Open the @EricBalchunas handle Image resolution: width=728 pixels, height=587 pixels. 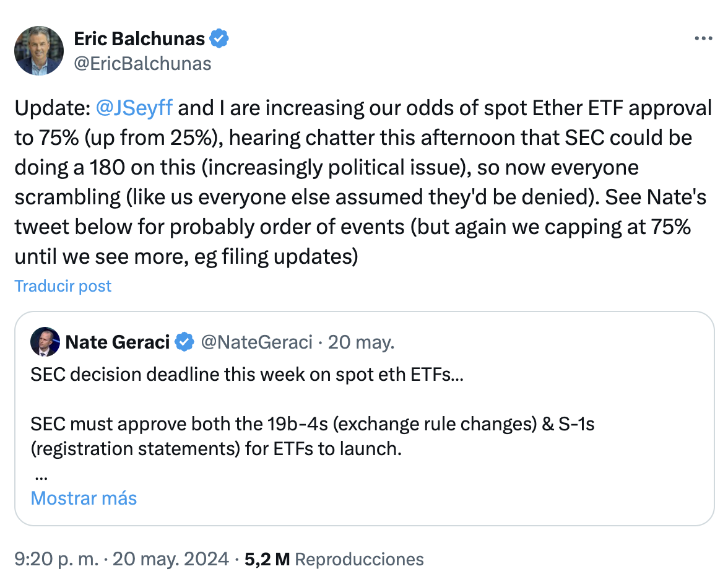tap(142, 63)
